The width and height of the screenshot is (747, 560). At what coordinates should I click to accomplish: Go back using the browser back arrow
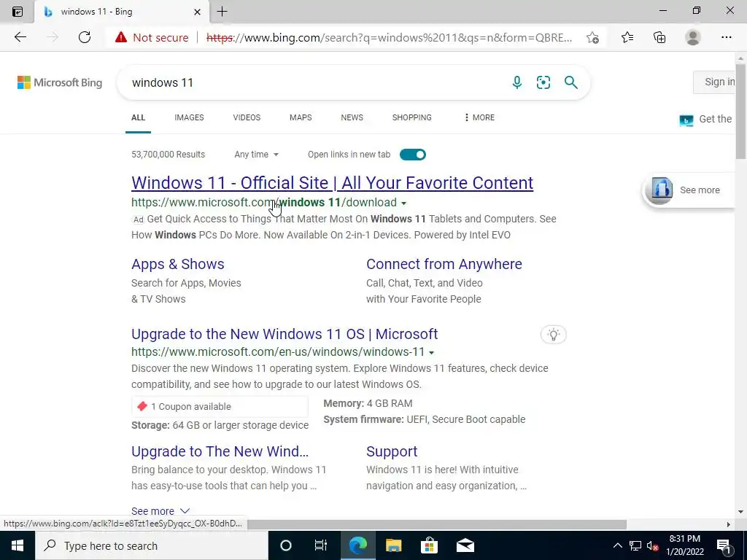click(x=20, y=37)
